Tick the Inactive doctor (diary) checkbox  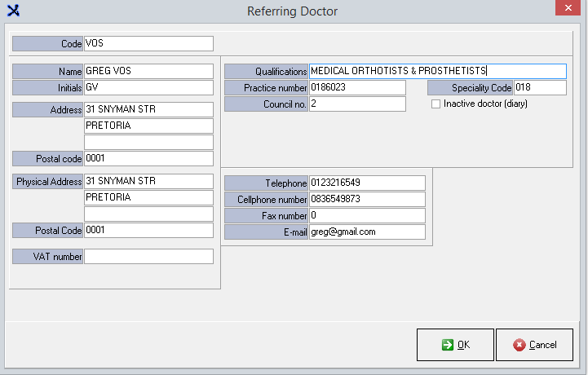(435, 104)
